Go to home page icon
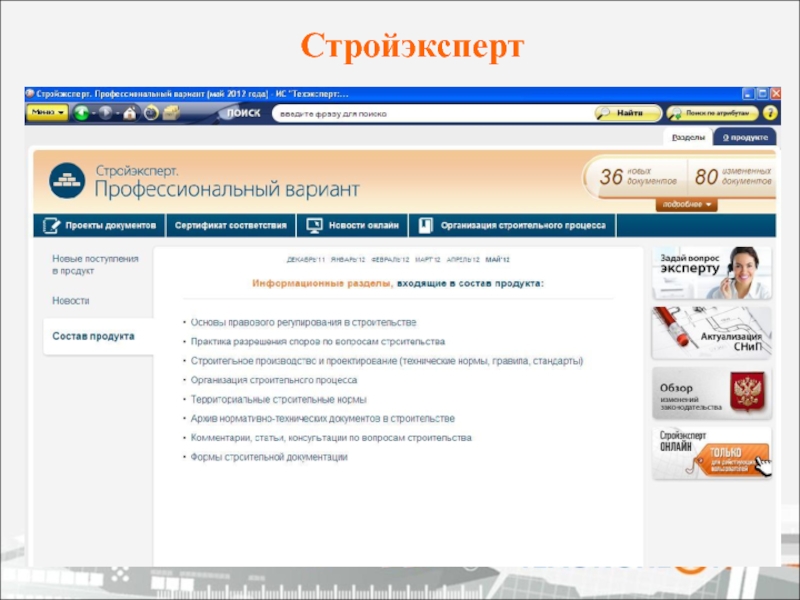800x600 pixels. click(x=130, y=113)
